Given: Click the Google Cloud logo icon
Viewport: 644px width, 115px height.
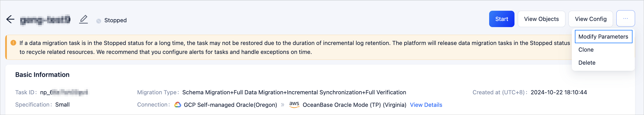Looking at the screenshot, I should (x=178, y=105).
